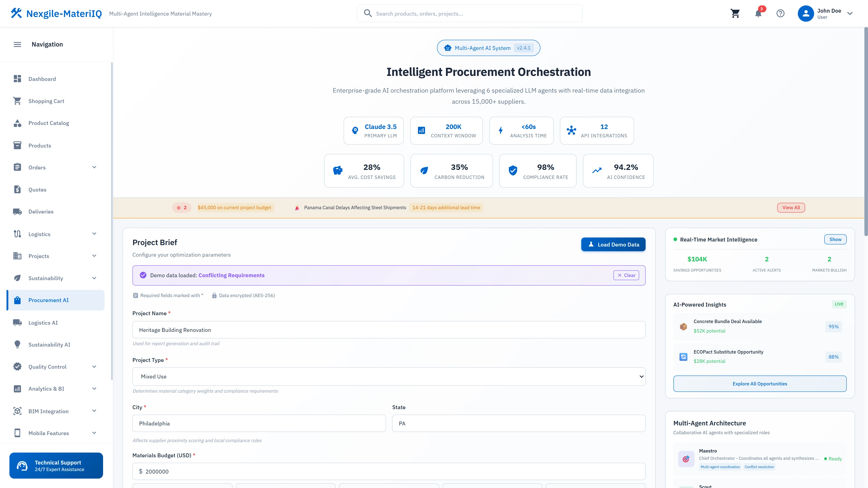
Task: Click the Maestro agent target icon
Action: click(686, 459)
